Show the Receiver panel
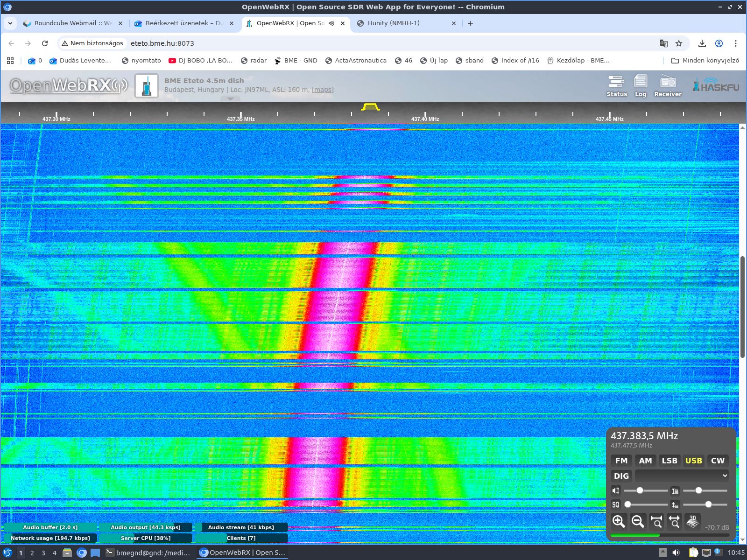 click(668, 86)
